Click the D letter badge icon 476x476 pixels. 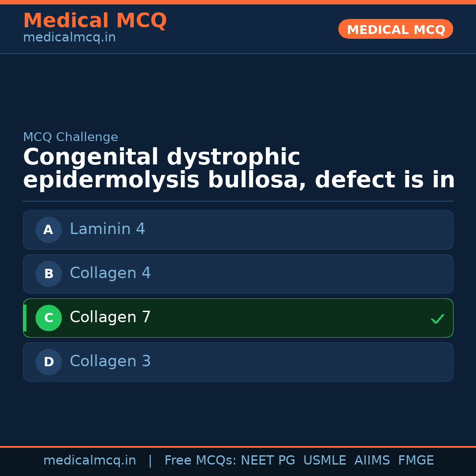coord(48,362)
